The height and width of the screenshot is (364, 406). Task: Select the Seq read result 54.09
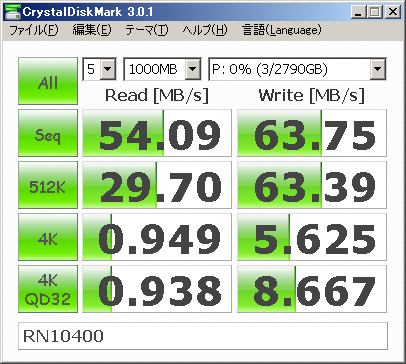pos(157,133)
